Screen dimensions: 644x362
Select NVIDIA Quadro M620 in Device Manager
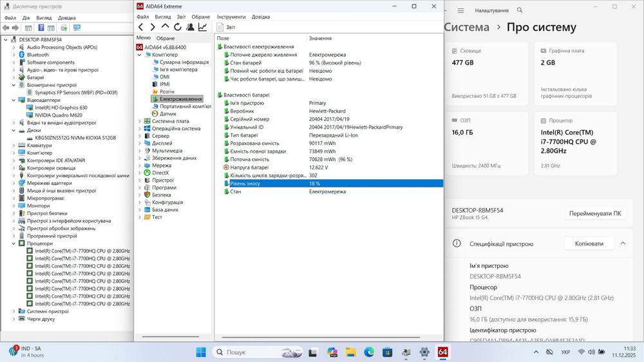(59, 115)
